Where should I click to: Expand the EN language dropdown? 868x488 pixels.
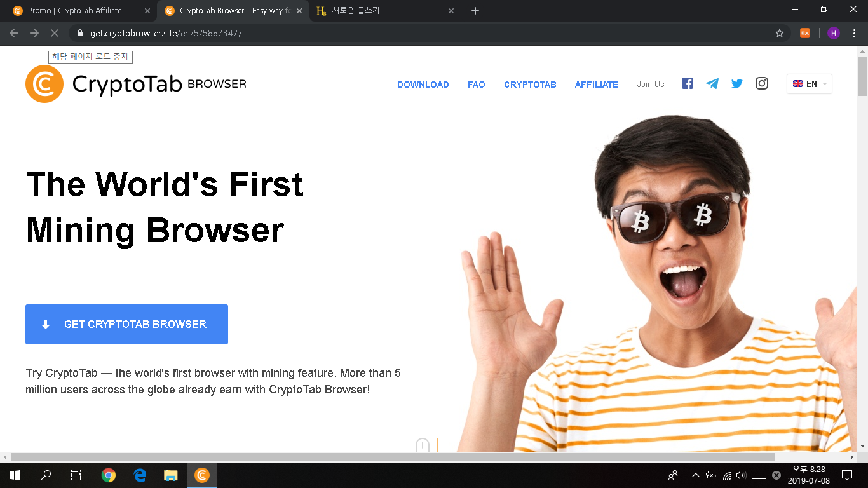[810, 84]
